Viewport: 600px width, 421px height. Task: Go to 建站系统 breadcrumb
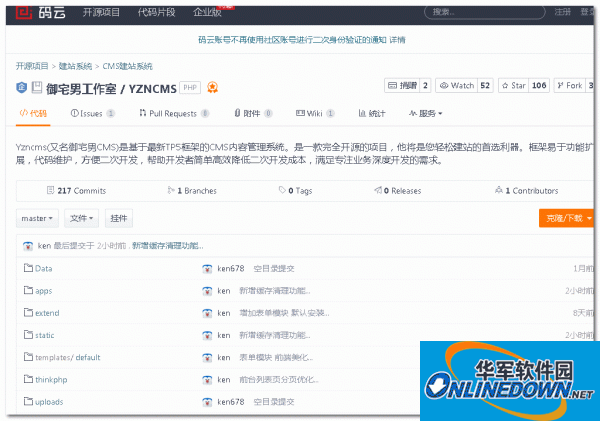[75, 66]
